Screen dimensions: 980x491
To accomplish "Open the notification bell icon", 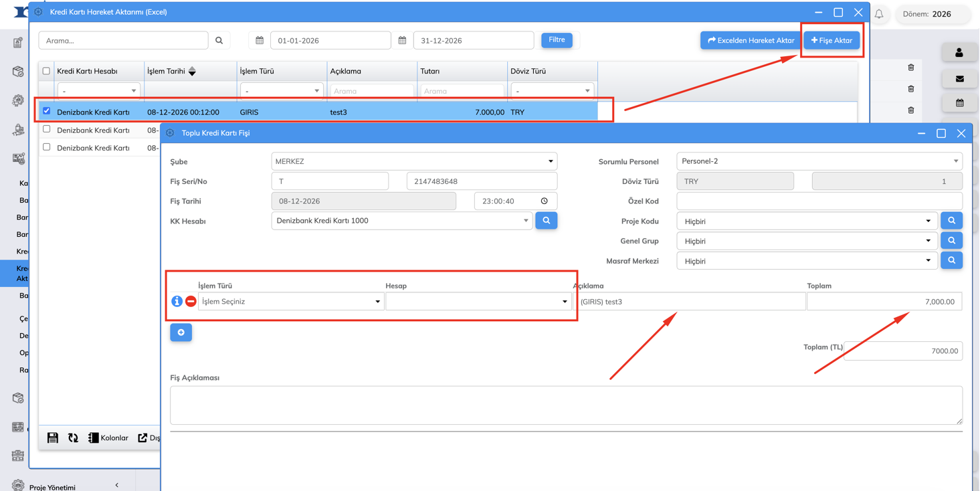I will [x=879, y=13].
